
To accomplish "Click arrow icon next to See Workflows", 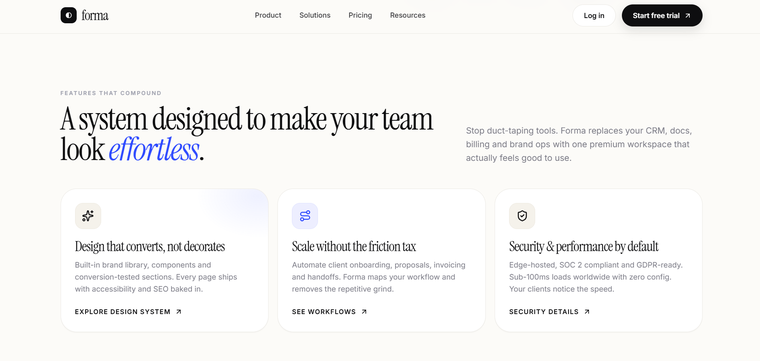I will point(364,312).
